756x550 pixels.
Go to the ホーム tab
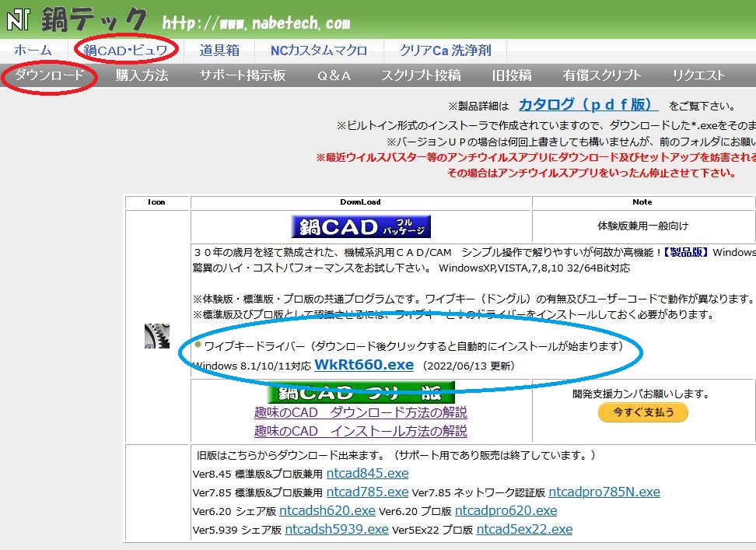tap(33, 50)
